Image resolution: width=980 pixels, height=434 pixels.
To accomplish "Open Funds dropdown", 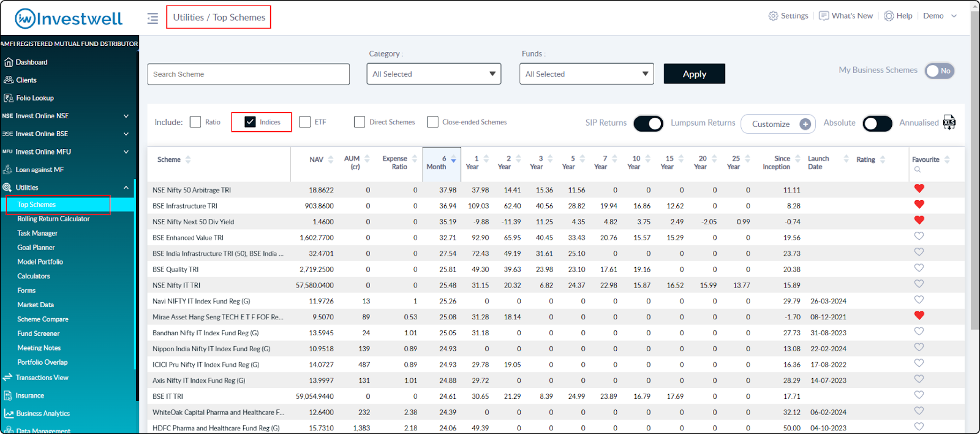I will click(x=586, y=74).
